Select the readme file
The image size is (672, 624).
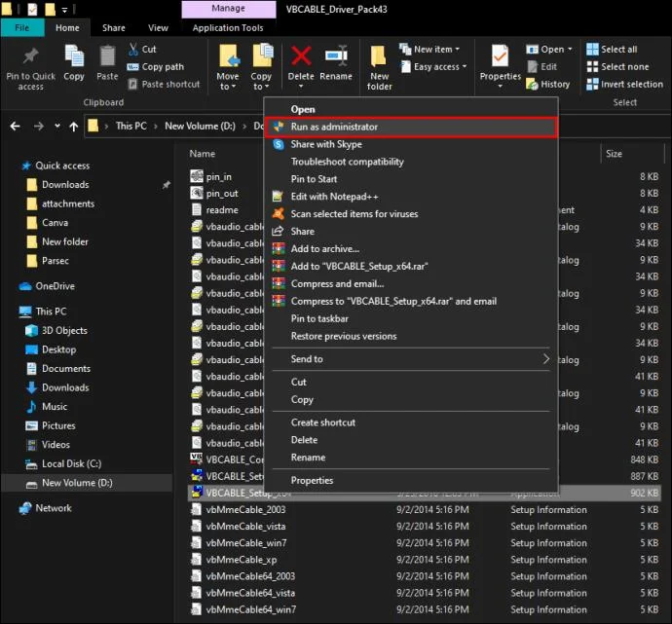click(222, 210)
